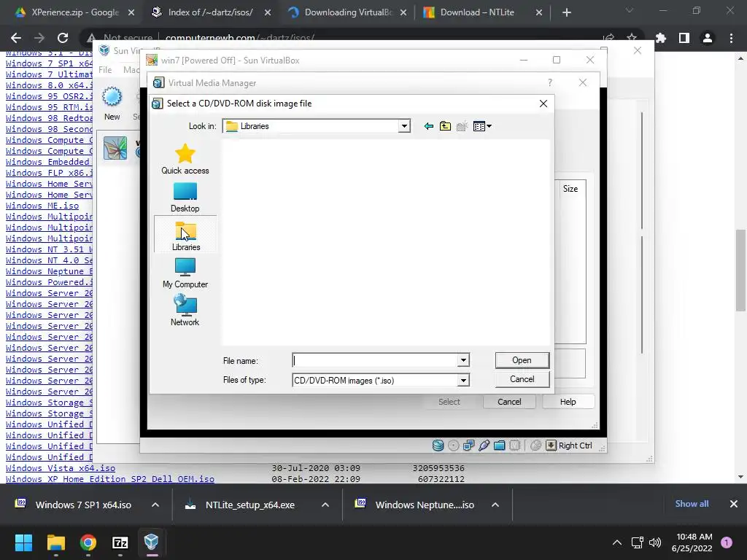Show hidden system tray icons
This screenshot has width=747, height=560.
point(617,542)
